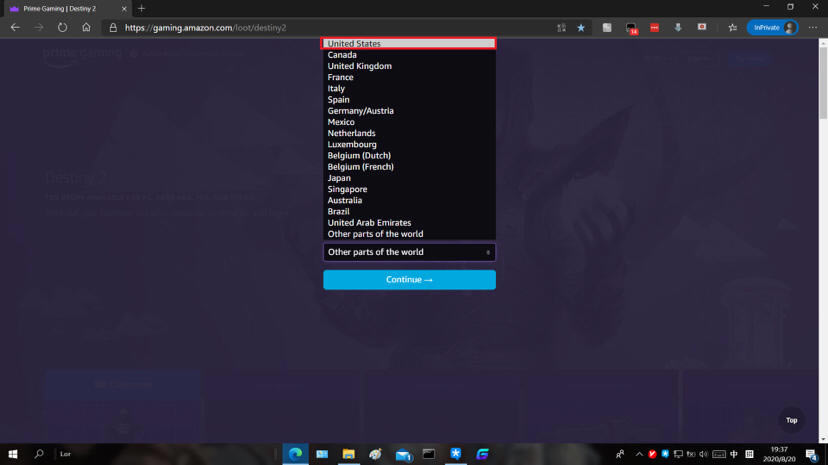Open volume control in system tray
The height and width of the screenshot is (465, 828).
tap(703, 454)
